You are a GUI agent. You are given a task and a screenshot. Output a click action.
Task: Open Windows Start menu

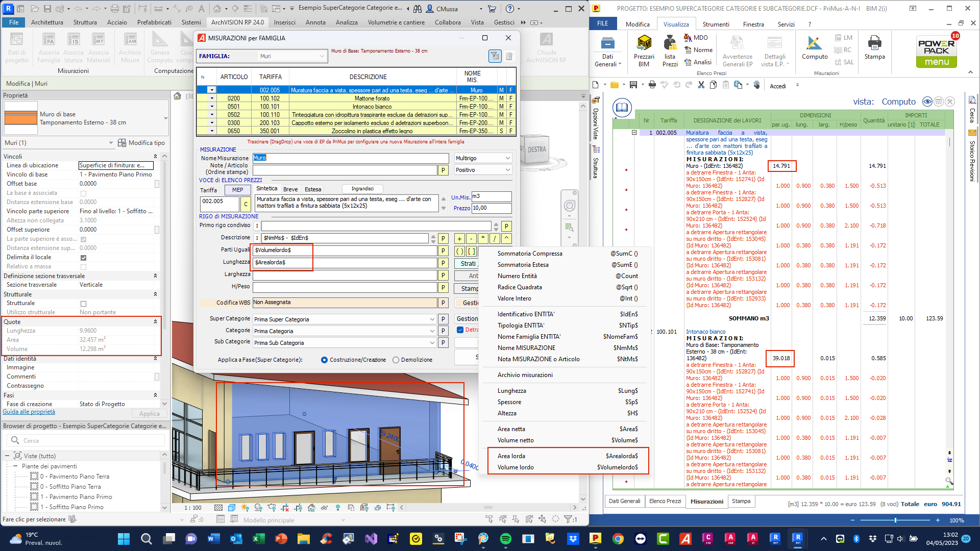[124, 538]
